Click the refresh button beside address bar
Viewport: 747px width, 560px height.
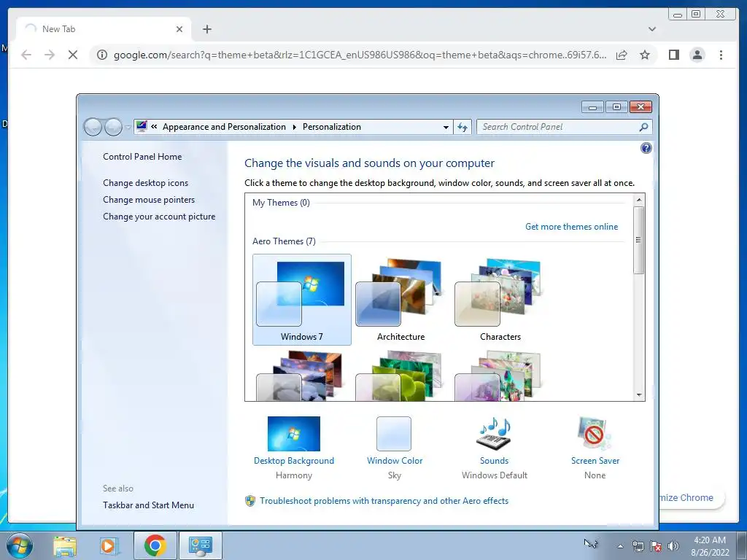(x=462, y=127)
